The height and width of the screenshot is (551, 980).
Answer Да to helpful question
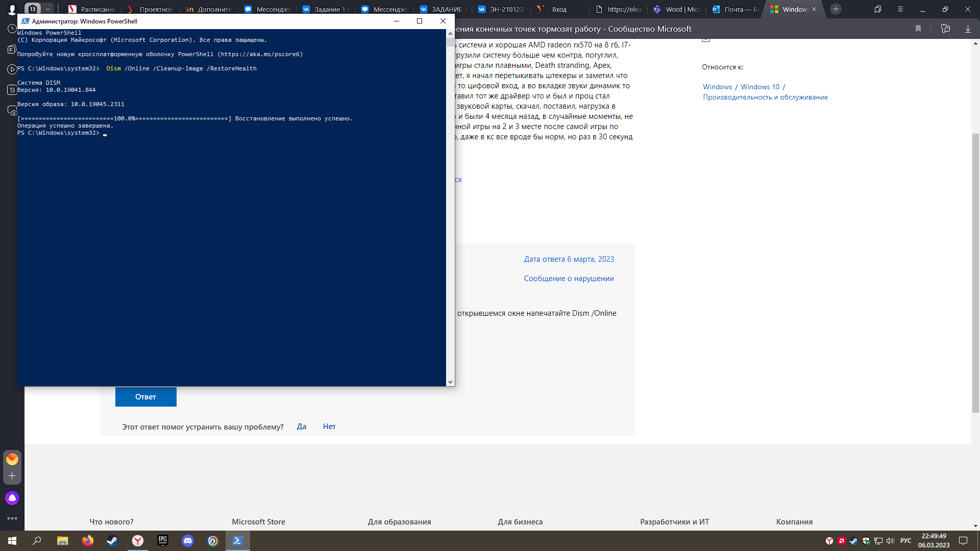tap(302, 427)
